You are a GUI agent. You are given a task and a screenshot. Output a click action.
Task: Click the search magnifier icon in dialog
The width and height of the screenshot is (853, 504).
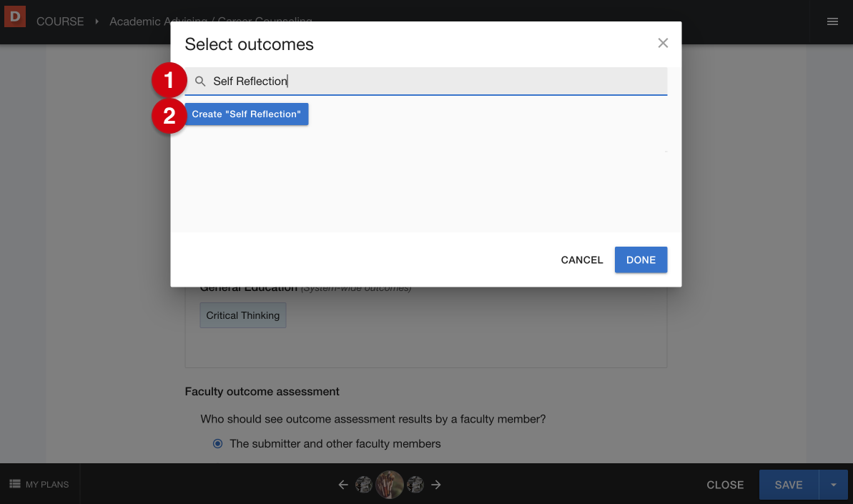[x=200, y=81]
